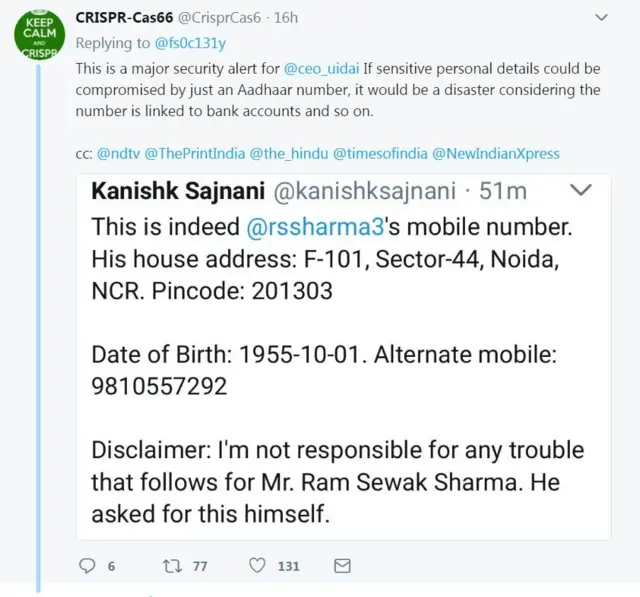
Task: Open the @NewIndianXpress mention
Action: 496,154
